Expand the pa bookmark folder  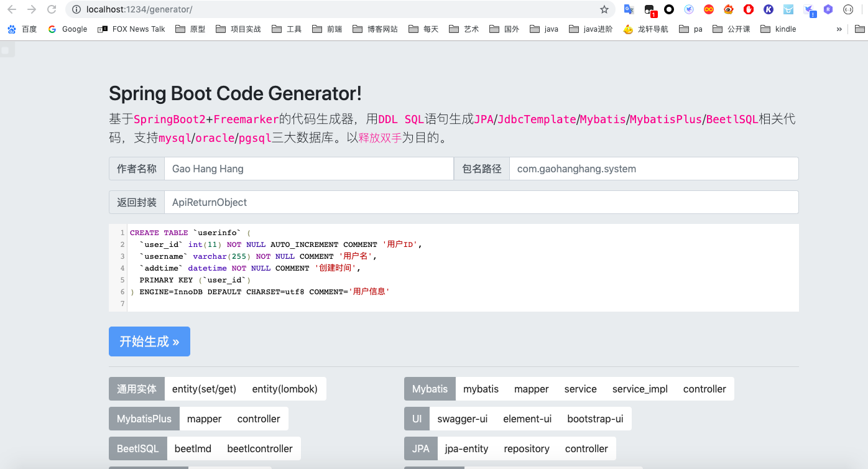click(691, 29)
